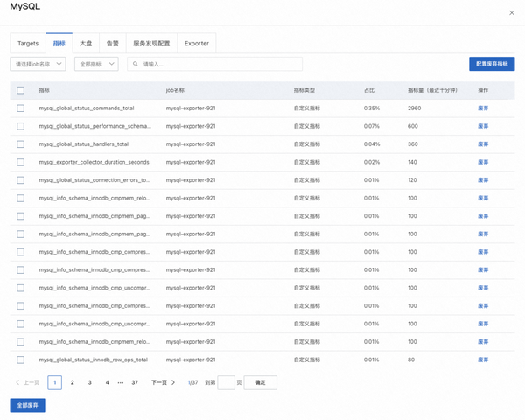Open the job name selection dropdown
The height and width of the screenshot is (420, 525).
[38, 64]
